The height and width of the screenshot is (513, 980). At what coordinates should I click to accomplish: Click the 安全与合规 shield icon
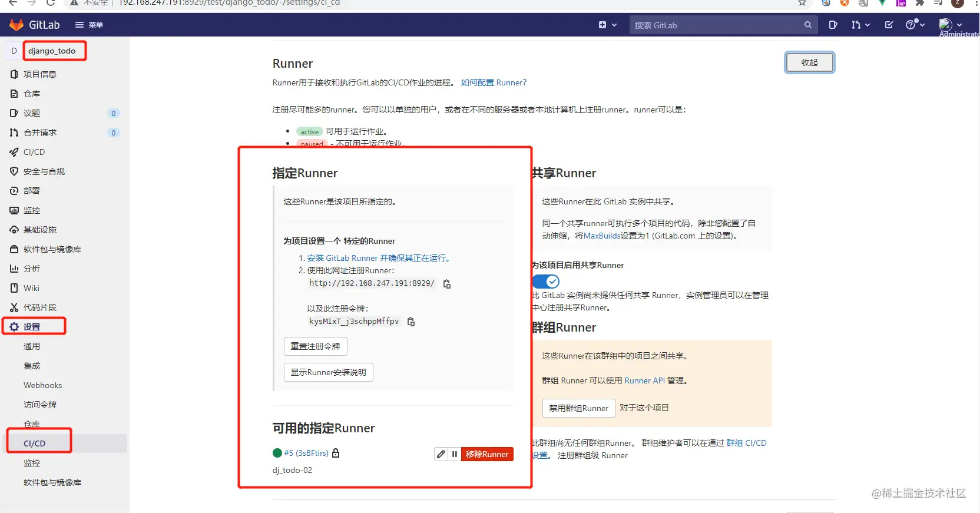tap(14, 171)
